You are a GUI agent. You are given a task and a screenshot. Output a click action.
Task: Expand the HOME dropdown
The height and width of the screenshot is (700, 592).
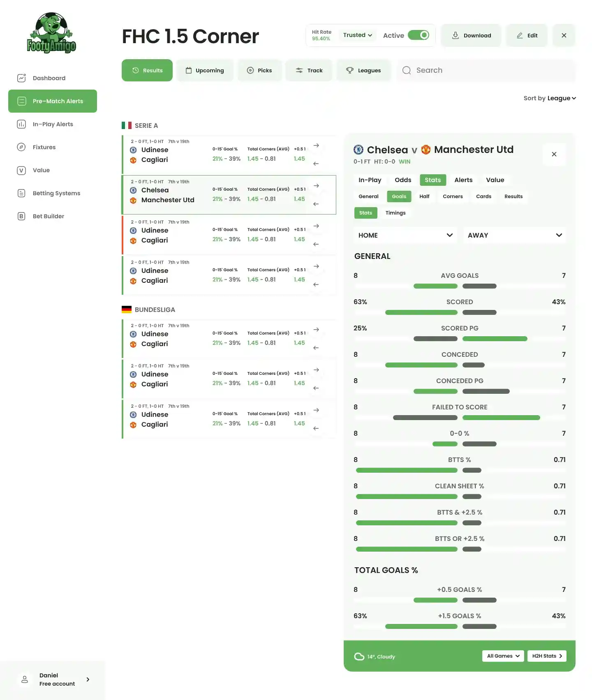[x=405, y=235]
